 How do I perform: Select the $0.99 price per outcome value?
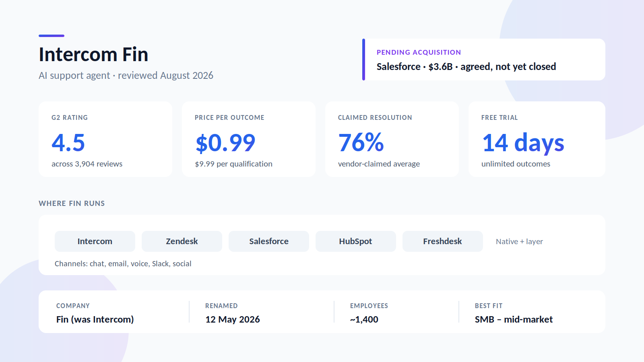tap(225, 143)
